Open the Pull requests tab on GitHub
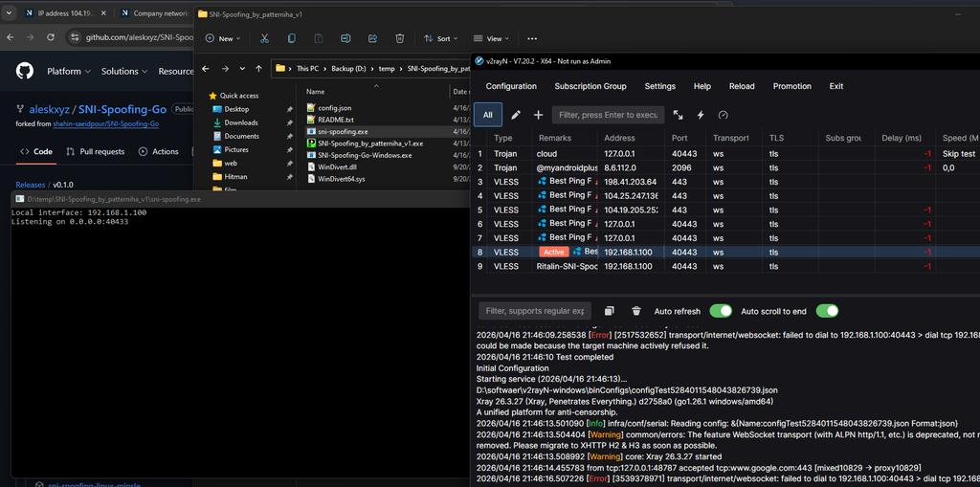 coord(95,151)
